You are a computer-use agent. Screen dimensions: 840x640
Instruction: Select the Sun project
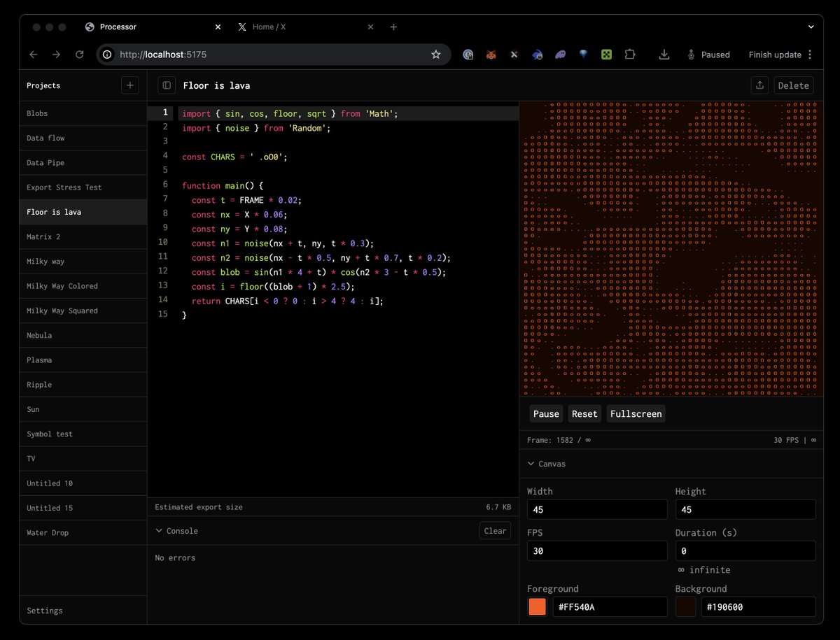point(83,409)
